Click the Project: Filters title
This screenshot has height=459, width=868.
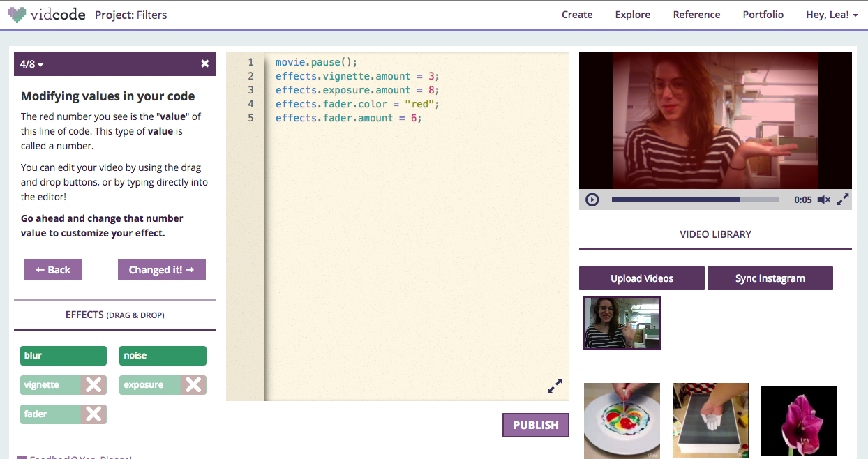[130, 15]
